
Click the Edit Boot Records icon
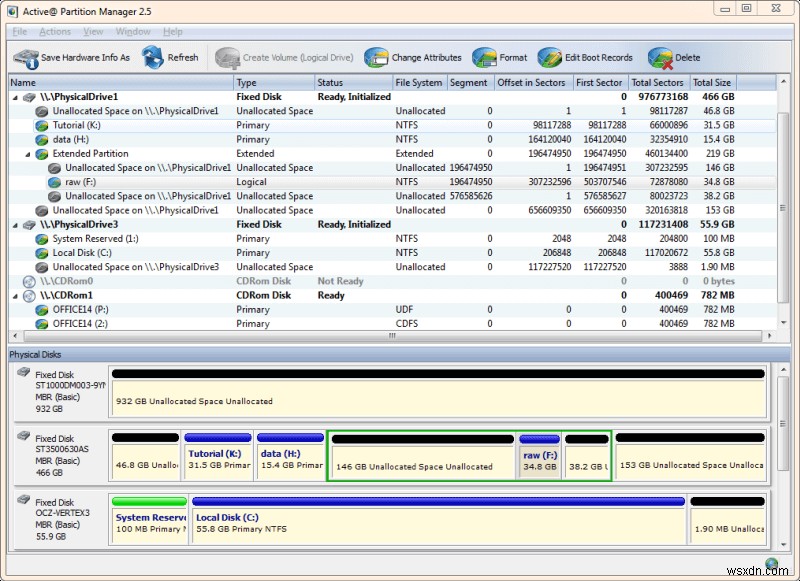point(549,58)
